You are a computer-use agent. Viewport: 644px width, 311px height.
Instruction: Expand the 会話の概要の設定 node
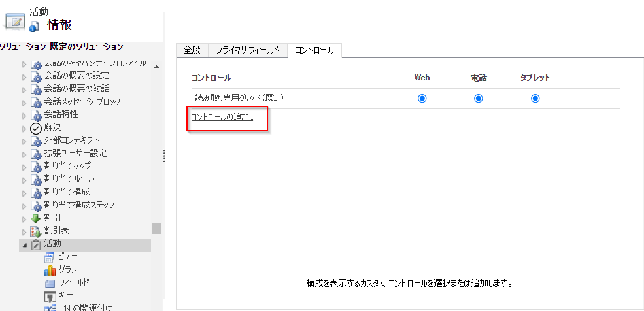pyautogui.click(x=24, y=76)
